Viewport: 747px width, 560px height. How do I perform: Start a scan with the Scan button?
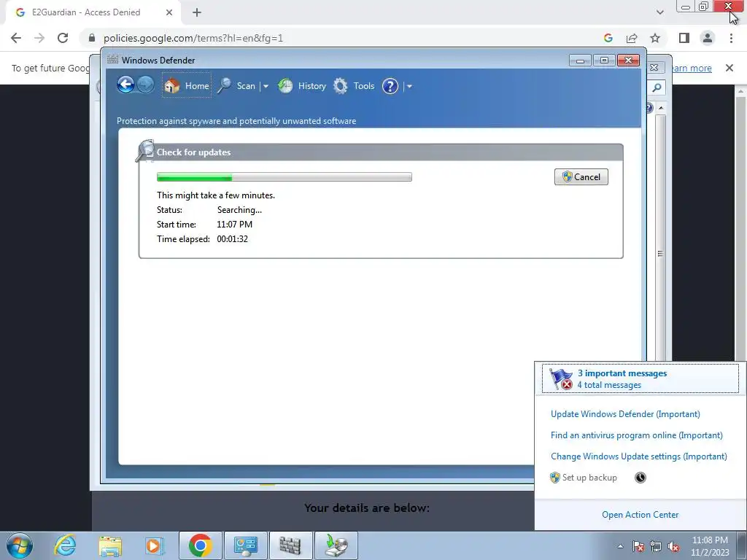237,86
